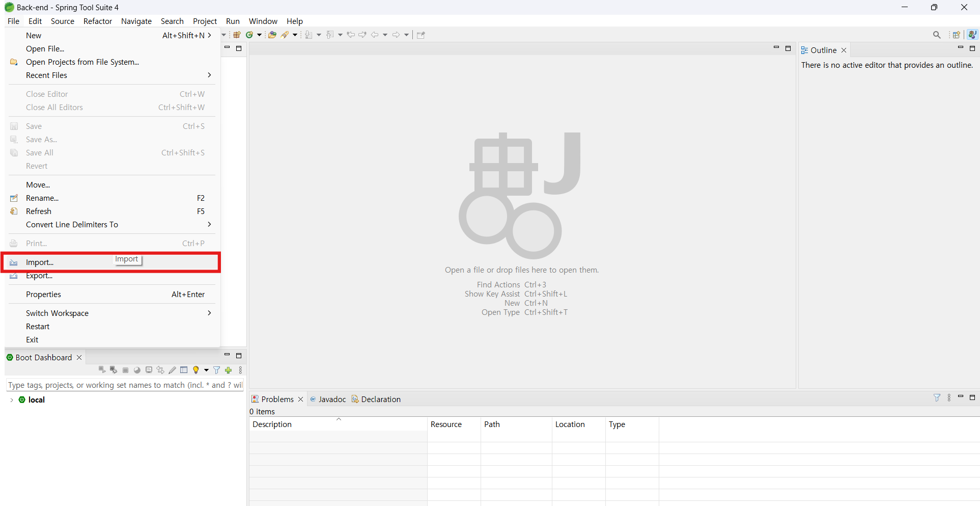Viewport: 980px width, 506px height.
Task: Click the Open Perspective icon
Action: 957,35
